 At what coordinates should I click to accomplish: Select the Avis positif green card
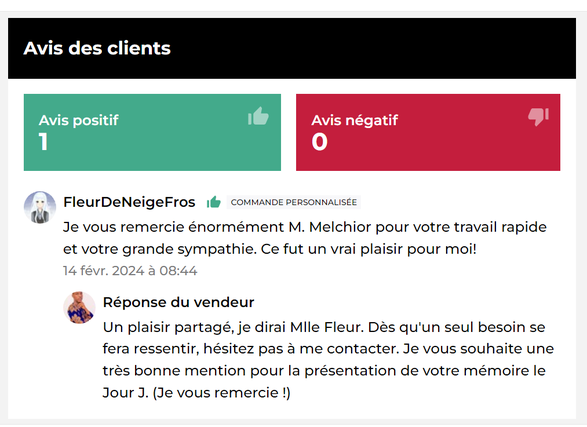click(x=152, y=132)
